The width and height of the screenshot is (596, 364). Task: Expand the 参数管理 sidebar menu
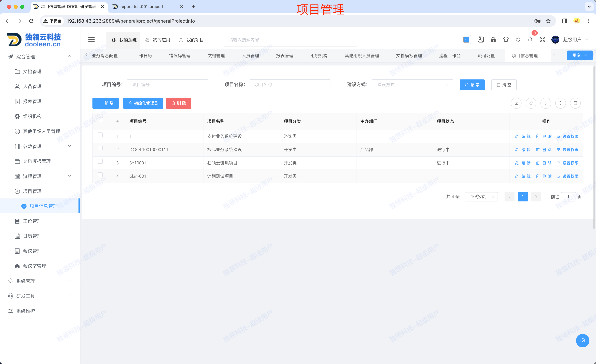click(x=40, y=146)
